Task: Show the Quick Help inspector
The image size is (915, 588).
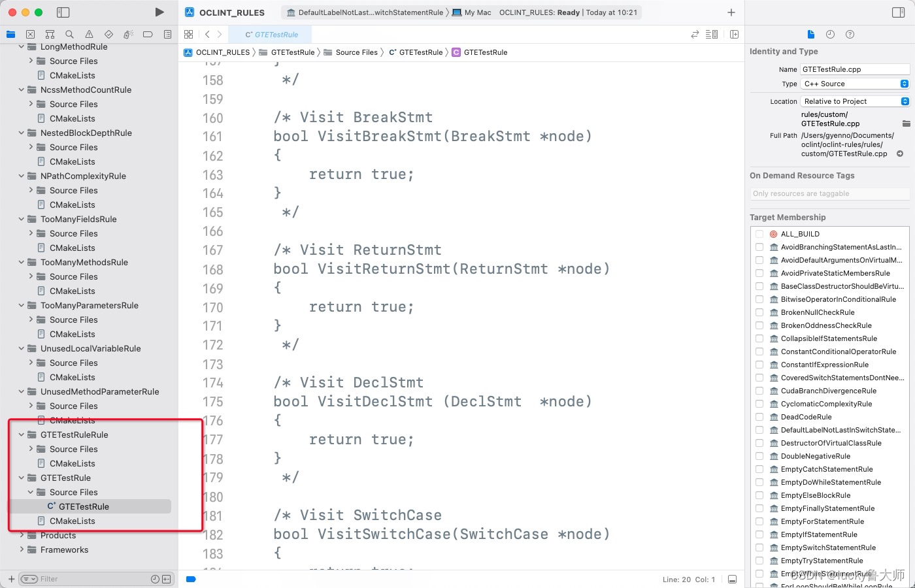Action: coord(850,34)
